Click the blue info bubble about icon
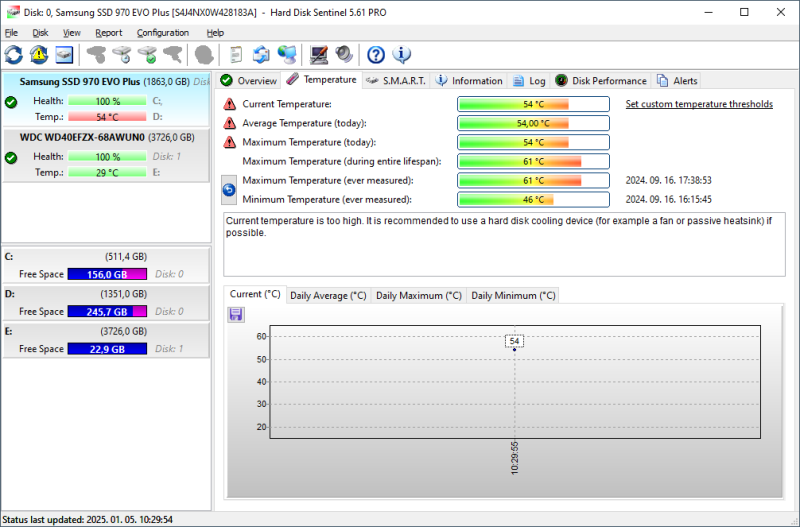The height and width of the screenshot is (527, 800). click(402, 55)
